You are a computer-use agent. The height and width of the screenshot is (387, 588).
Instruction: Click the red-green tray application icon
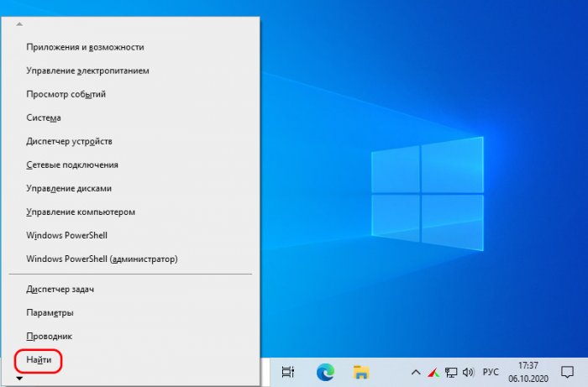pyautogui.click(x=433, y=372)
